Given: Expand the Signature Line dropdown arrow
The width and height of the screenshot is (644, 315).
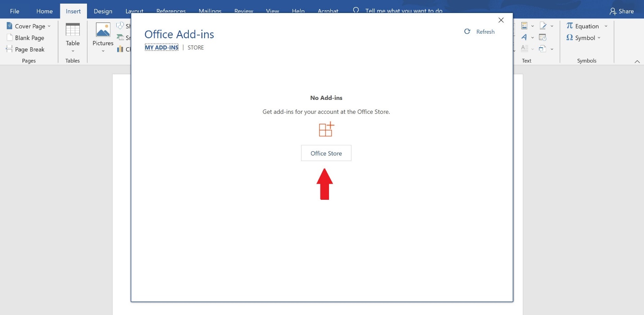Looking at the screenshot, I should [552, 26].
